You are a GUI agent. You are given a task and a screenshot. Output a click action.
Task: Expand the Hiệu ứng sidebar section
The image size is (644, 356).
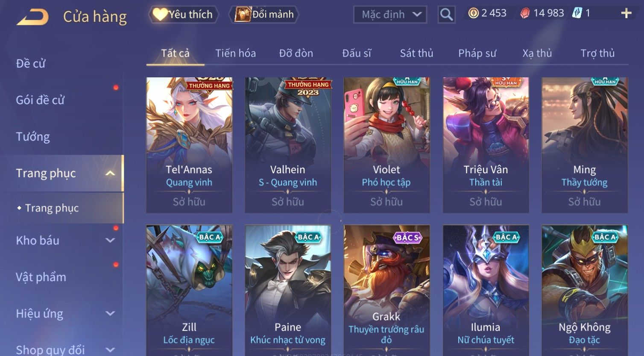point(110,314)
